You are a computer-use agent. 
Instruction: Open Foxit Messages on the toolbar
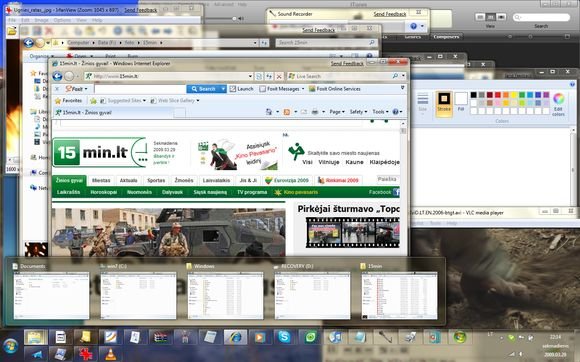point(282,89)
